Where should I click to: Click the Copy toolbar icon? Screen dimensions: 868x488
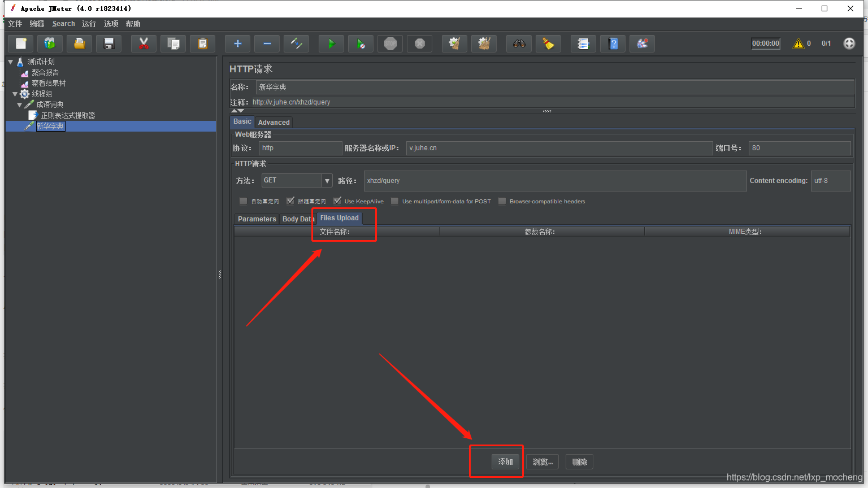pos(173,43)
